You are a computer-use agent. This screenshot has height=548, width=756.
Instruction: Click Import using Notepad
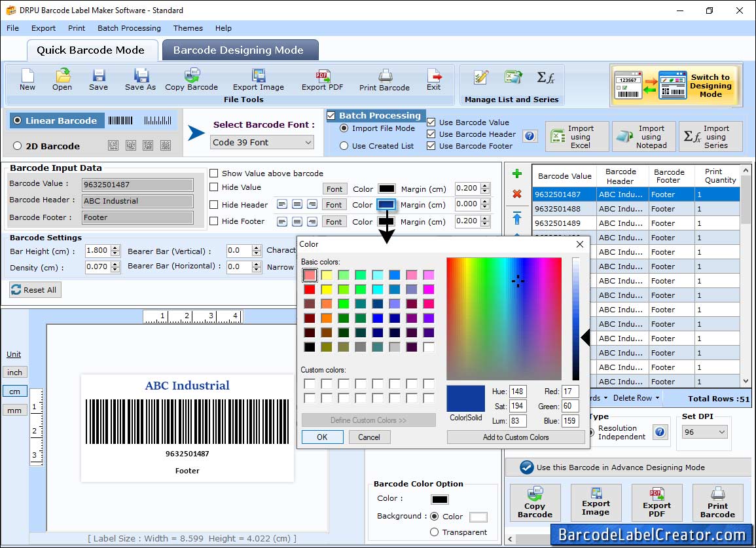pos(644,137)
